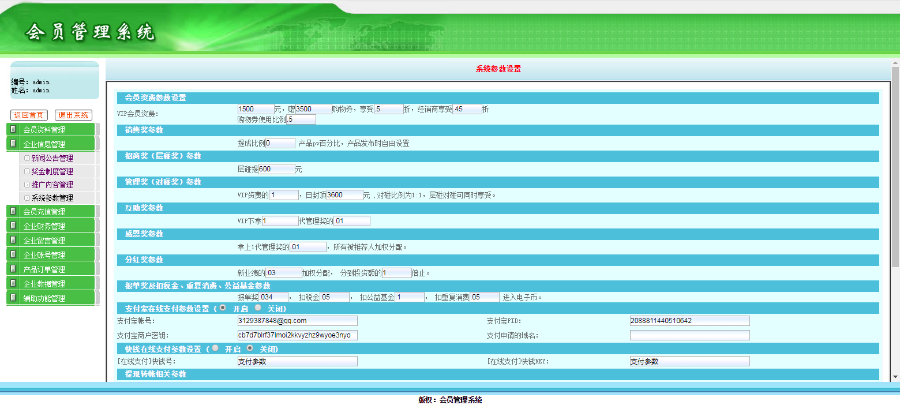Click the icon beside 辅助功能管理
Image resolution: width=900 pixels, height=405 pixels.
pyautogui.click(x=13, y=298)
